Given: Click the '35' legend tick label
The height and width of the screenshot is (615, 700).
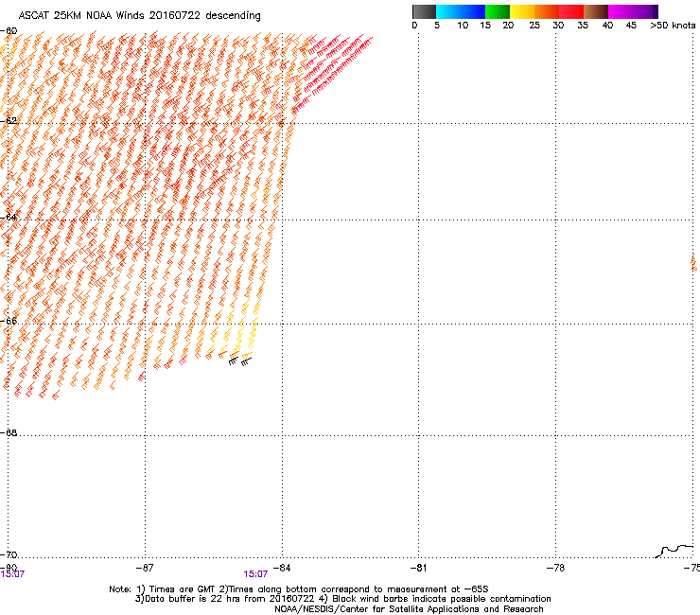Looking at the screenshot, I should (583, 26).
